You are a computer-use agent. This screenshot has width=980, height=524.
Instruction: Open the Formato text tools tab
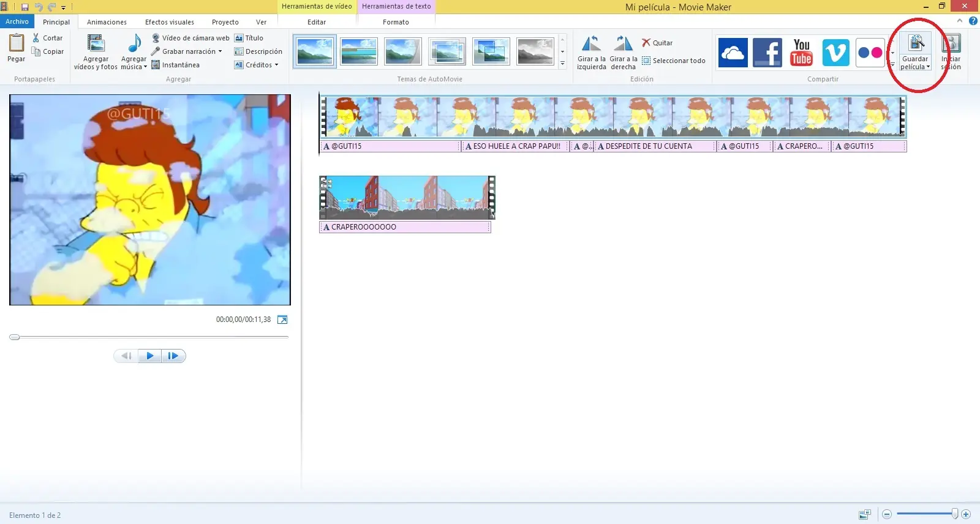(x=396, y=22)
